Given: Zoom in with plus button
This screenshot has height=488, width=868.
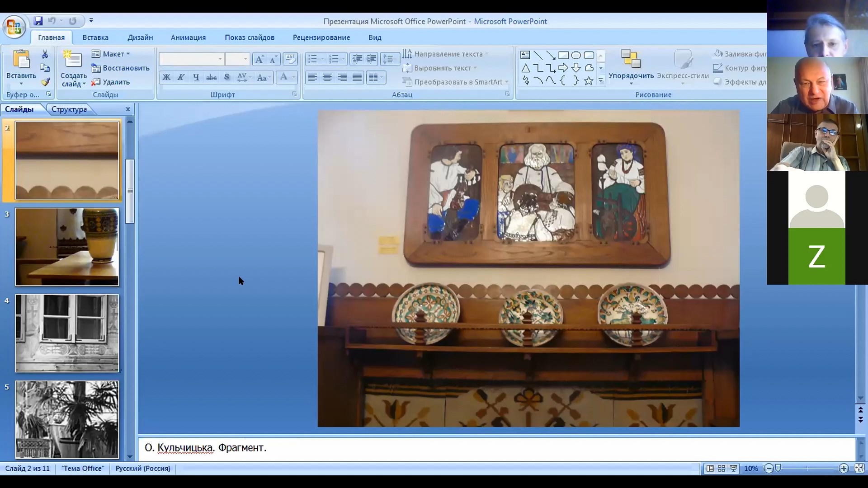Looking at the screenshot, I should coord(844,469).
